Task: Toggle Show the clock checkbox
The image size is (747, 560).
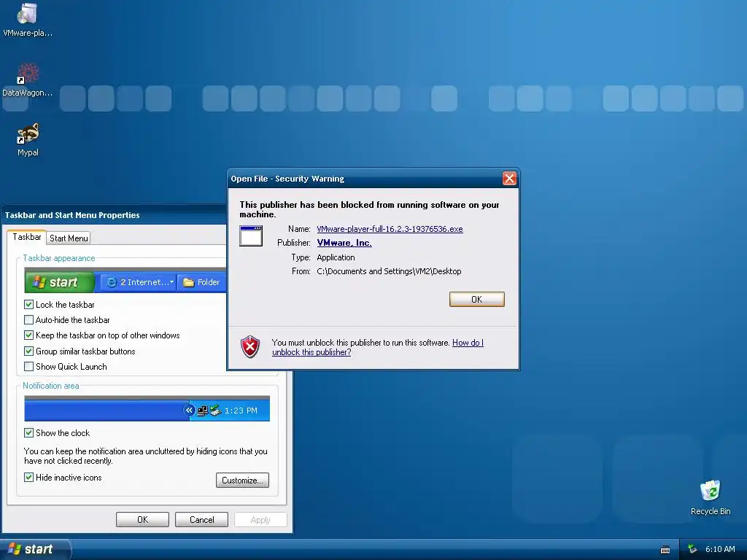Action: pos(28,433)
